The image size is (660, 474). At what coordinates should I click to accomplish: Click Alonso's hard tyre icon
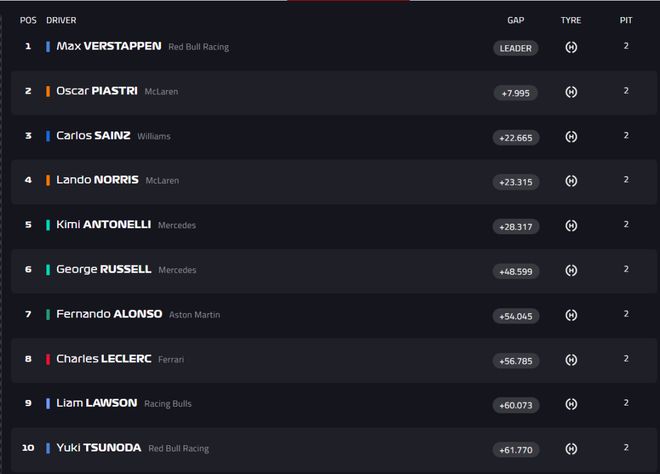tap(571, 315)
